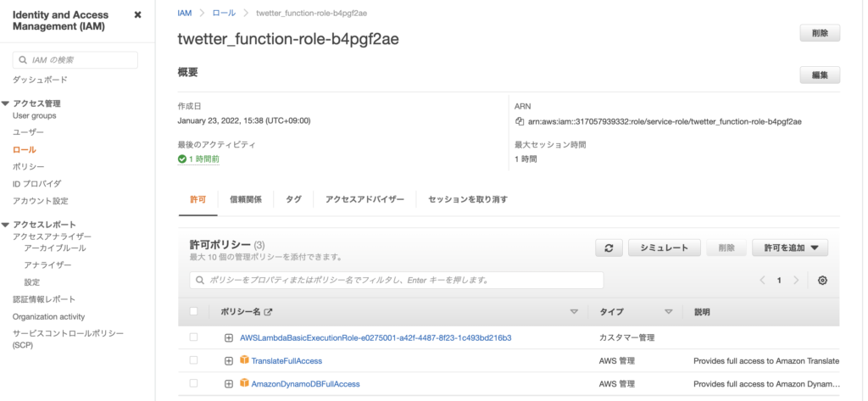Click the role ARN text
This screenshot has width=868, height=401.
pos(665,121)
